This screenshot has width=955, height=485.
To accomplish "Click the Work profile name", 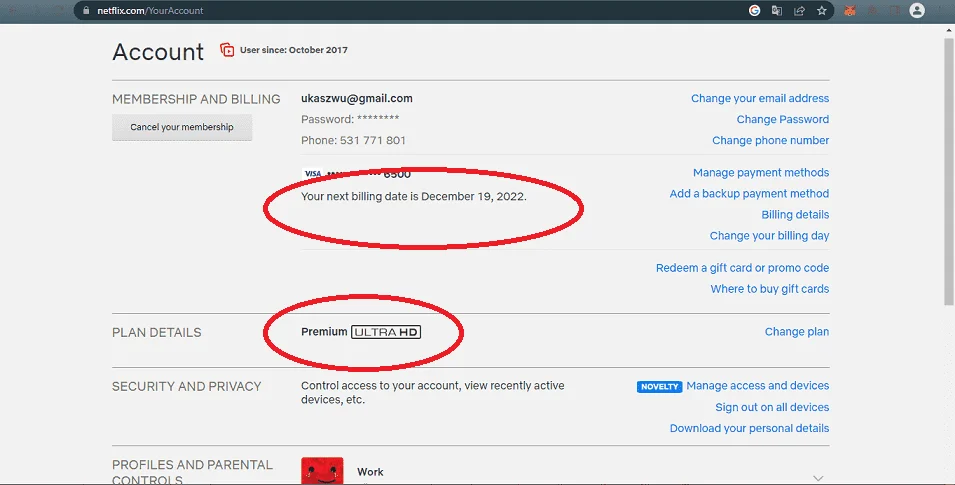I will click(370, 472).
